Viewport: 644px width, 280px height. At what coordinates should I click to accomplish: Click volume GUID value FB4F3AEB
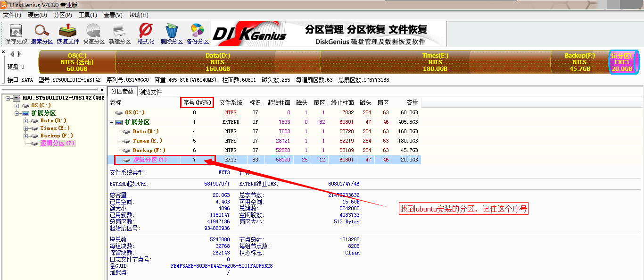coord(222,266)
